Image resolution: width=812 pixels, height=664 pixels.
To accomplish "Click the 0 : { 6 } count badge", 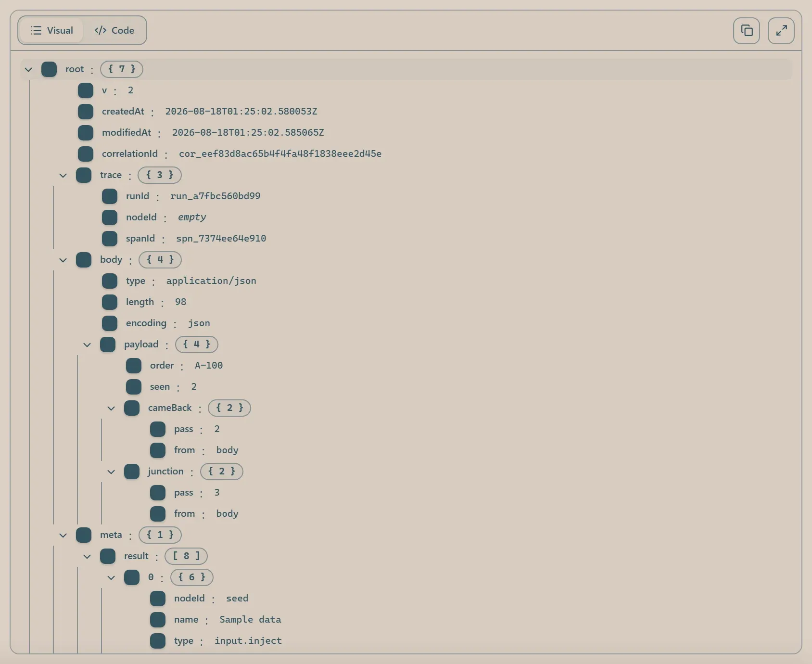I will [x=192, y=577].
